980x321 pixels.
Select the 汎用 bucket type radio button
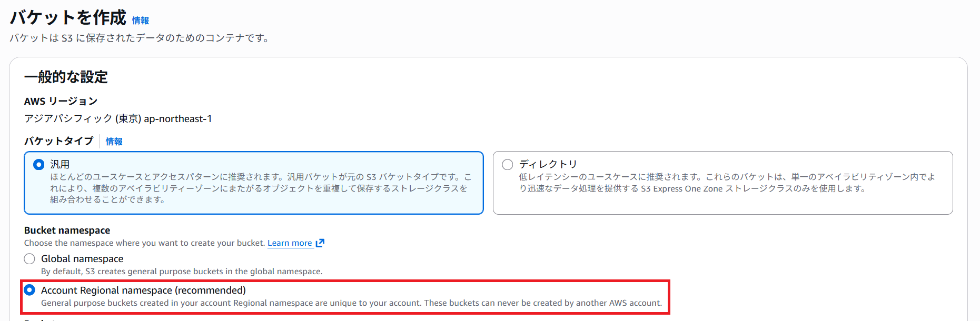point(38,165)
